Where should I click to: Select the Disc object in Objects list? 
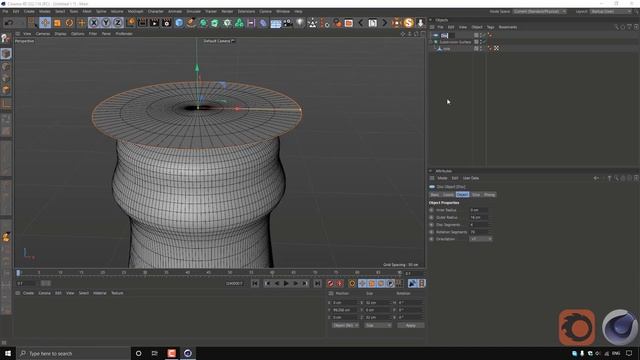(x=445, y=36)
